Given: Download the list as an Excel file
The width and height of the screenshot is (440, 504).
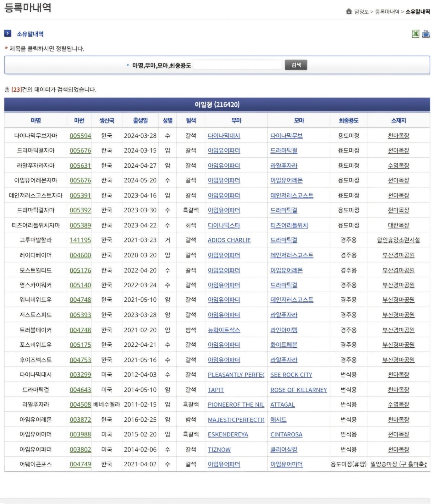Looking at the screenshot, I should coord(415,34).
